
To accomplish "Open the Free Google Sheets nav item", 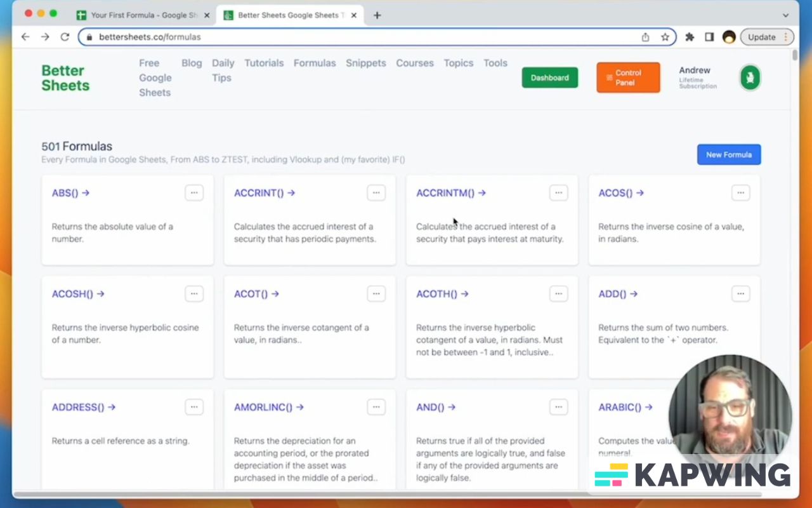I will pyautogui.click(x=155, y=77).
